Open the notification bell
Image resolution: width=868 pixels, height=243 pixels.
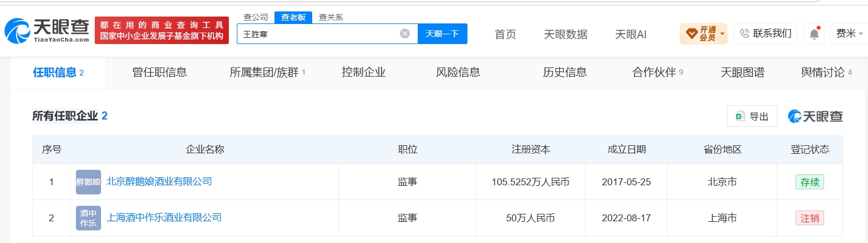pyautogui.click(x=814, y=34)
